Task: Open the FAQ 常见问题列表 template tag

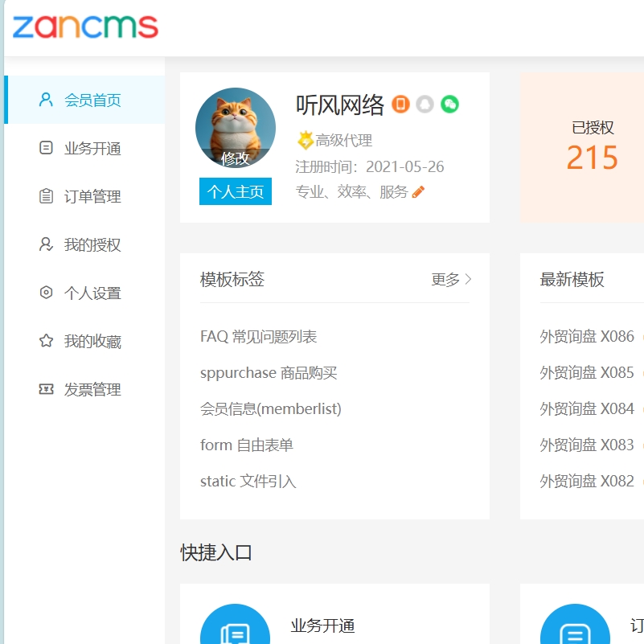Action: click(x=259, y=336)
